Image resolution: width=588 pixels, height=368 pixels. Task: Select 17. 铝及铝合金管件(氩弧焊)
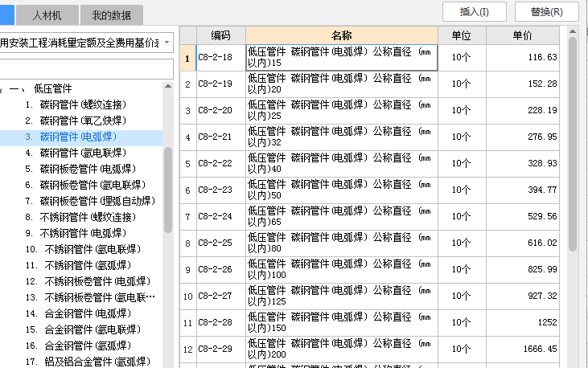coord(88,362)
